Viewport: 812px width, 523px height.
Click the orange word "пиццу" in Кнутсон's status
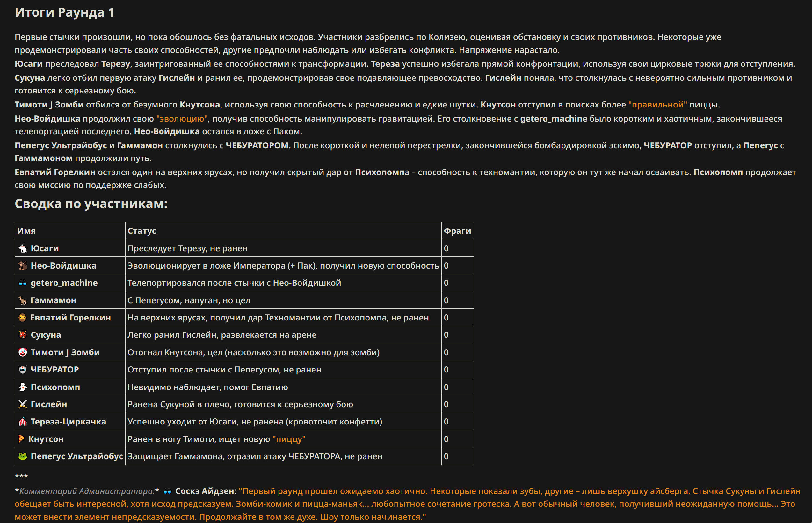[289, 439]
